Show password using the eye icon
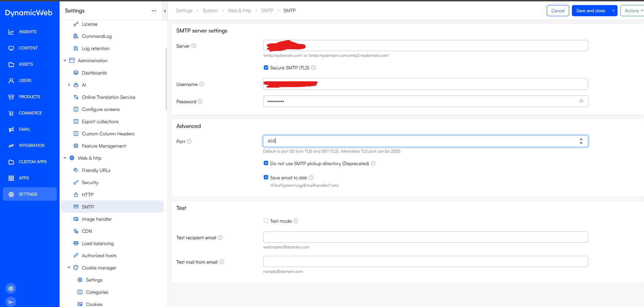Image resolution: width=644 pixels, height=307 pixels. click(x=581, y=101)
